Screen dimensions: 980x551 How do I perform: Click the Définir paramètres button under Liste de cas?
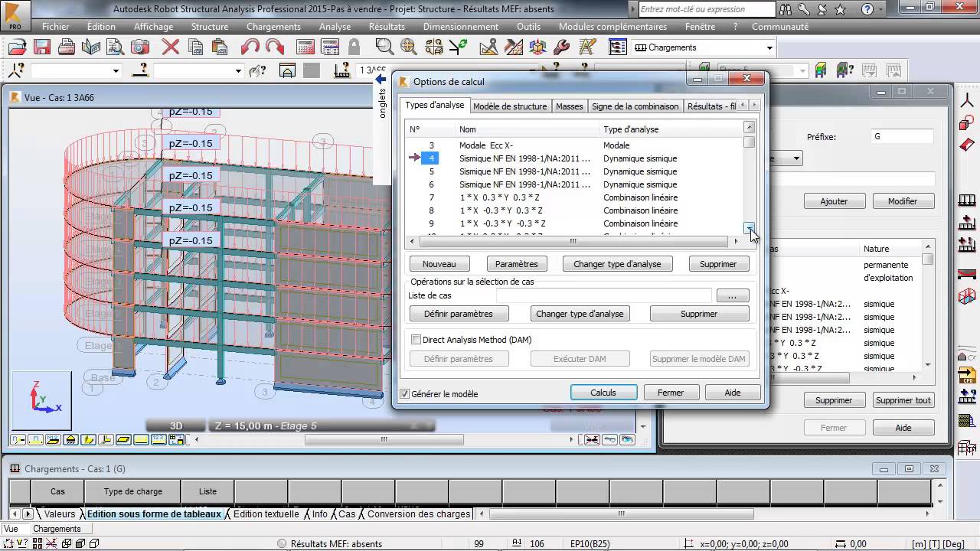tap(459, 314)
